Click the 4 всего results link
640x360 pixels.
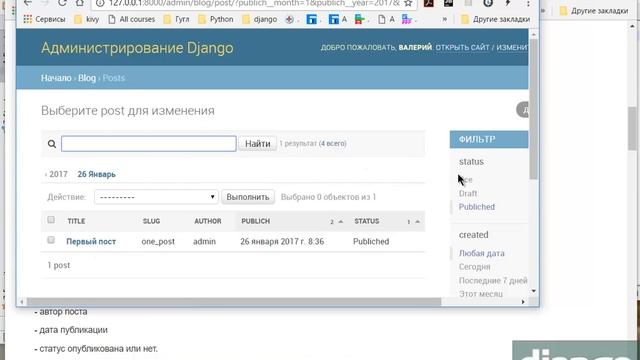pos(333,144)
